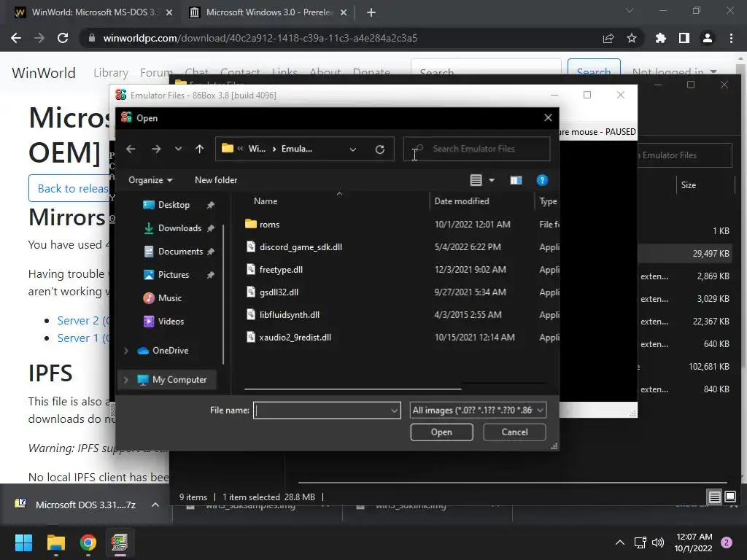The width and height of the screenshot is (747, 560).
Task: Toggle Chrome side panel icon
Action: [x=684, y=38]
